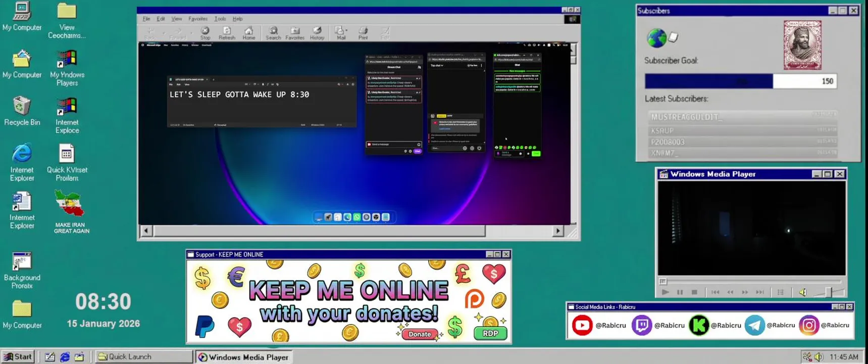Open the Kick @Rabicru link
The width and height of the screenshot is (868, 364).
(x=715, y=326)
